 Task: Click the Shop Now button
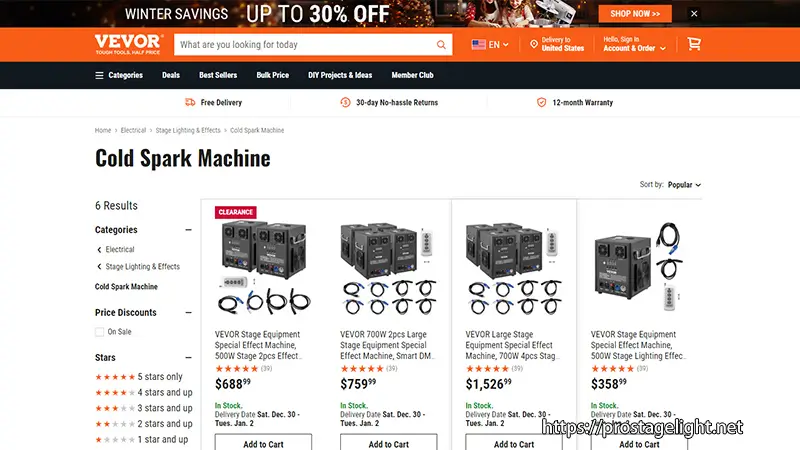(x=635, y=14)
